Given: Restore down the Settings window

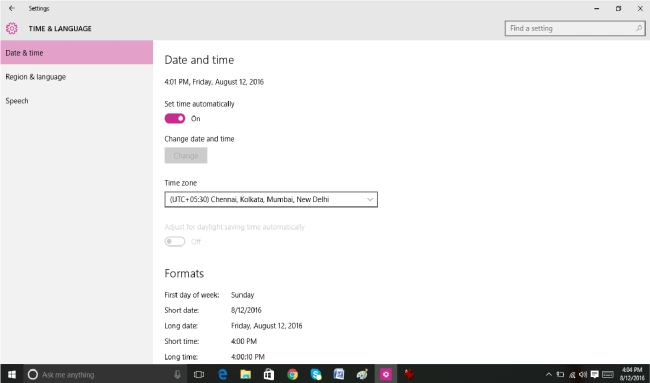Looking at the screenshot, I should click(x=618, y=8).
